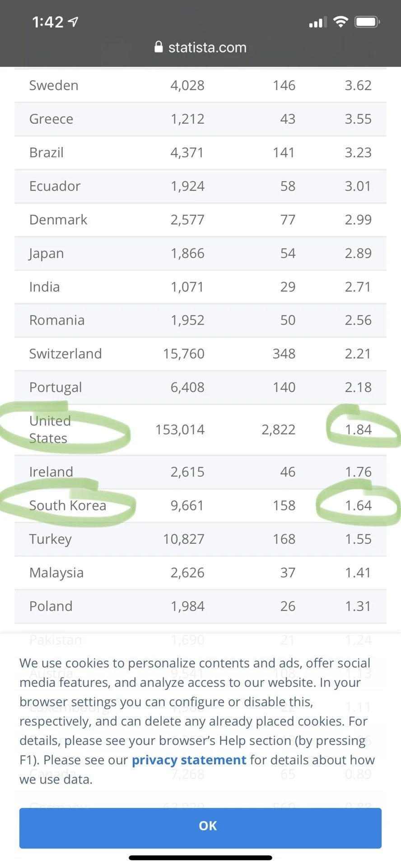Tap the 153,014 value cell
The height and width of the screenshot is (868, 401).
[180, 429]
